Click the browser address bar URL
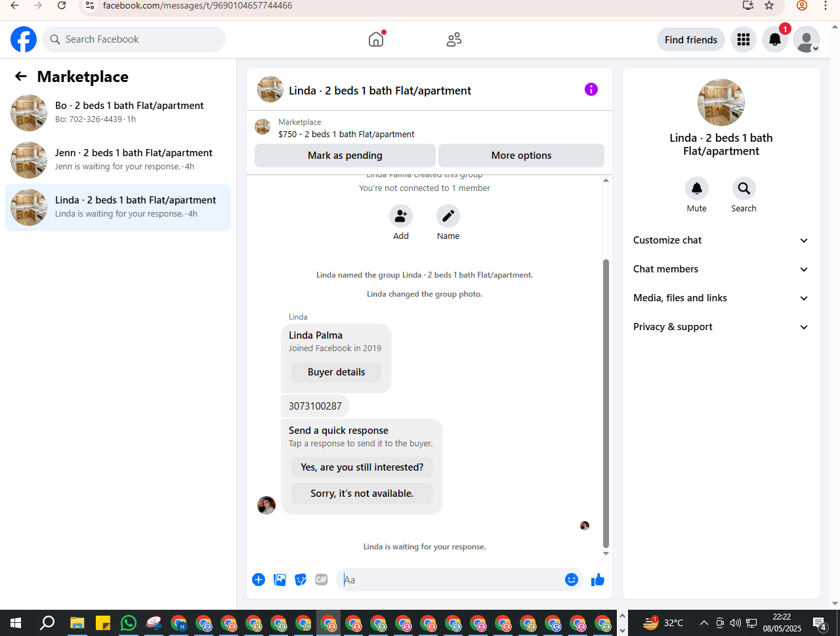This screenshot has height=636, width=840. [198, 5]
